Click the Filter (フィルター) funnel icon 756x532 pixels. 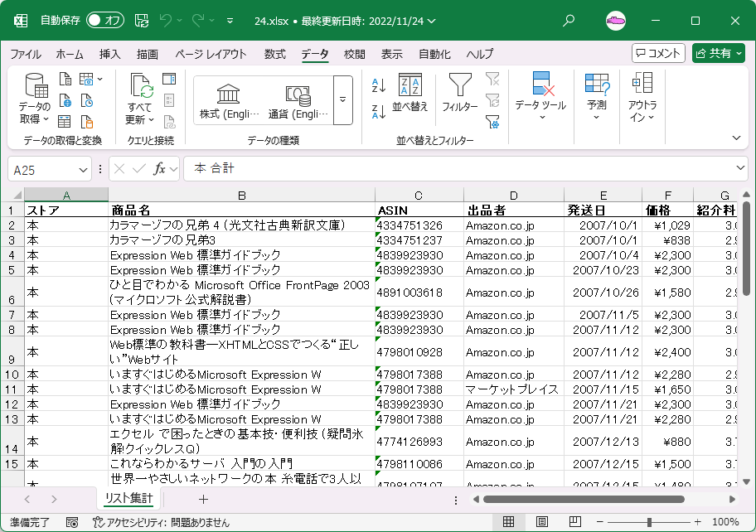point(460,93)
